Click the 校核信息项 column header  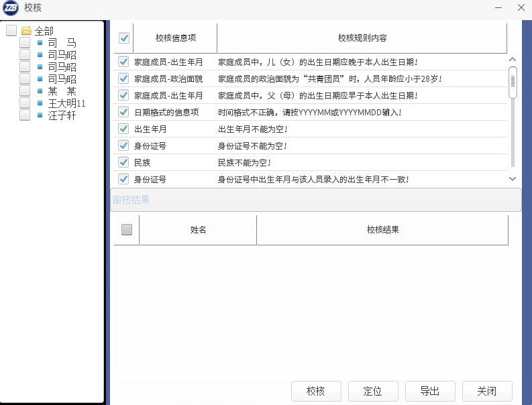click(175, 38)
